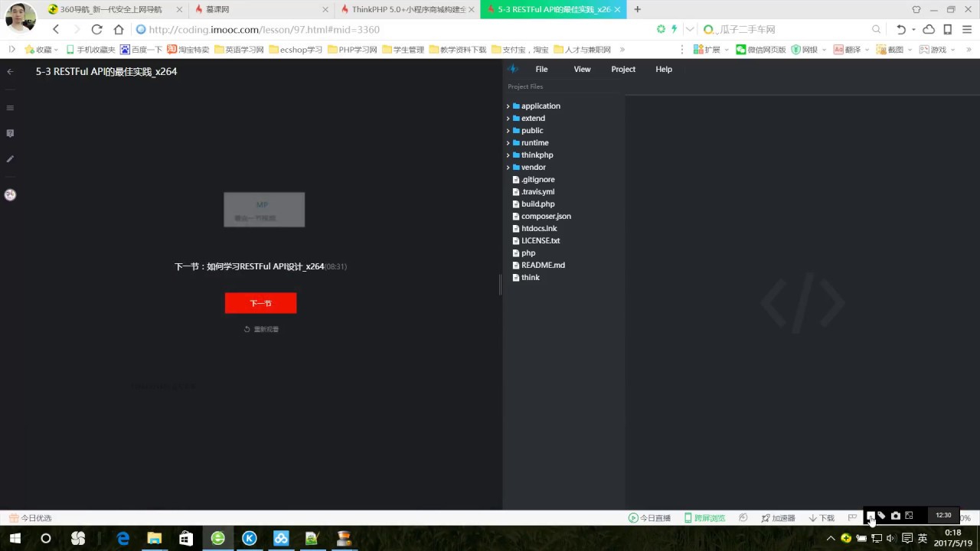Click 今日优选 in the status bar
Screen dimensions: 980x551
click(x=31, y=518)
